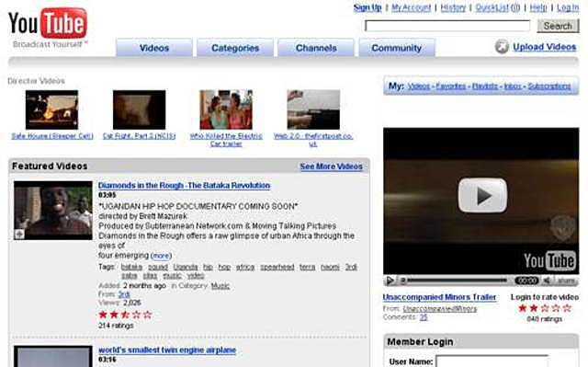Open the comments count link beside Comments:
Viewport: 588px width, 367px height.
pos(424,317)
